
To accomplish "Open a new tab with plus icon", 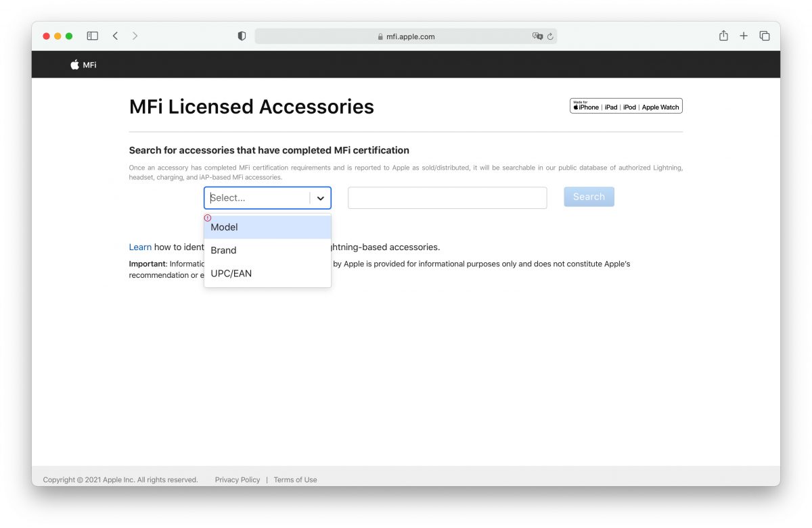I will (x=744, y=36).
